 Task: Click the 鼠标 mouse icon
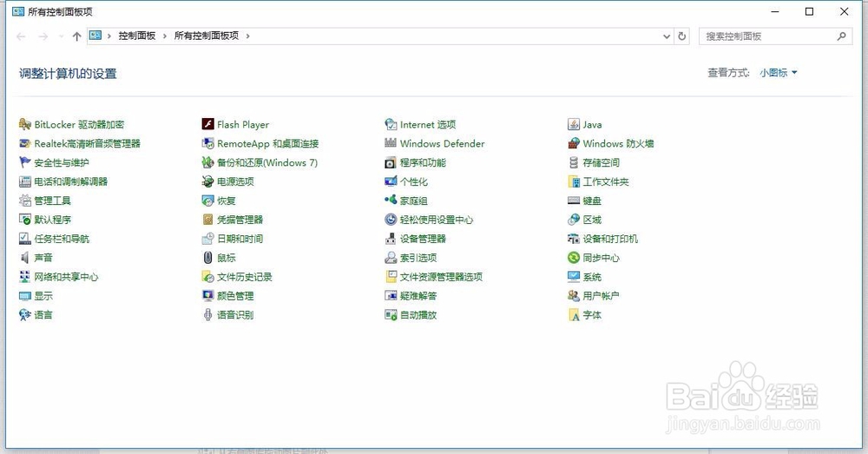coord(207,258)
